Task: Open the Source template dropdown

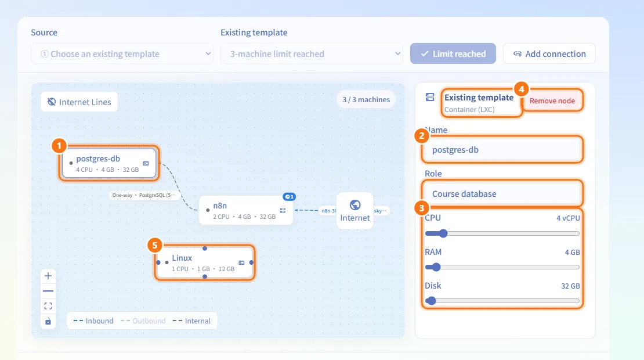Action: 122,54
